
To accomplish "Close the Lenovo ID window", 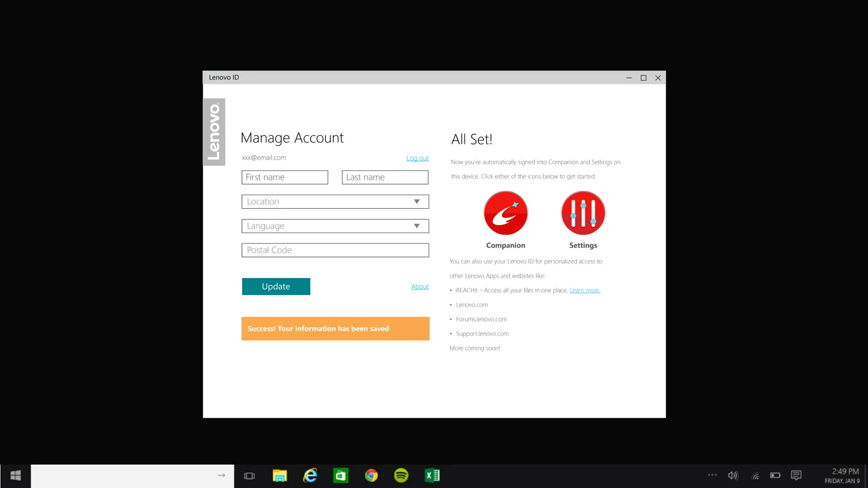I will coord(658,78).
